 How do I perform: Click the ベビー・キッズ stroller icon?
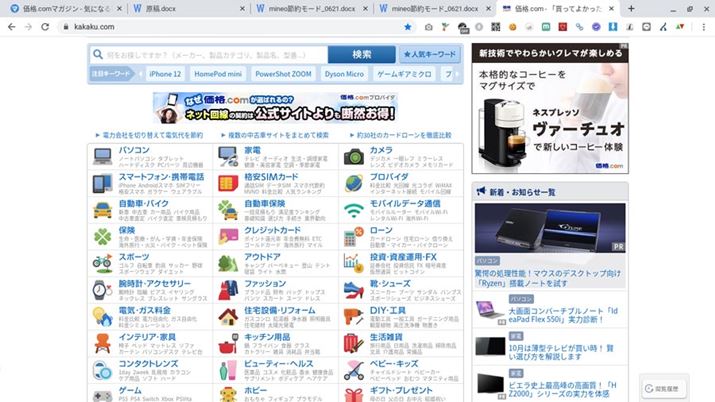point(354,371)
